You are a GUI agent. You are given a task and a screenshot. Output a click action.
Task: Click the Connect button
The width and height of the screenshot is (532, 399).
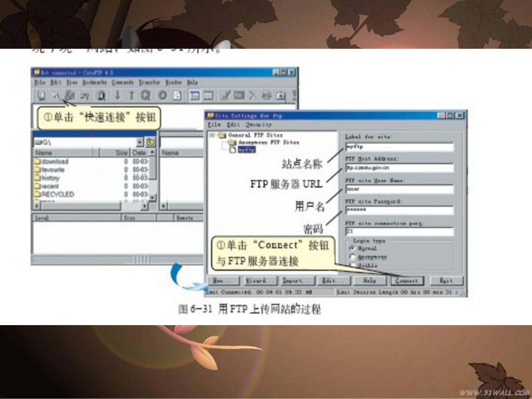407,281
